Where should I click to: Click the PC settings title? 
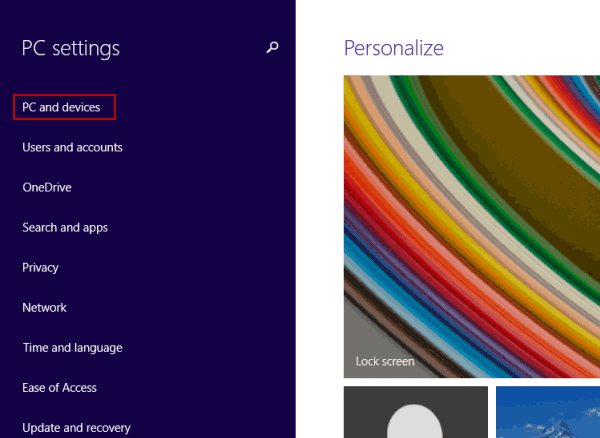[71, 49]
